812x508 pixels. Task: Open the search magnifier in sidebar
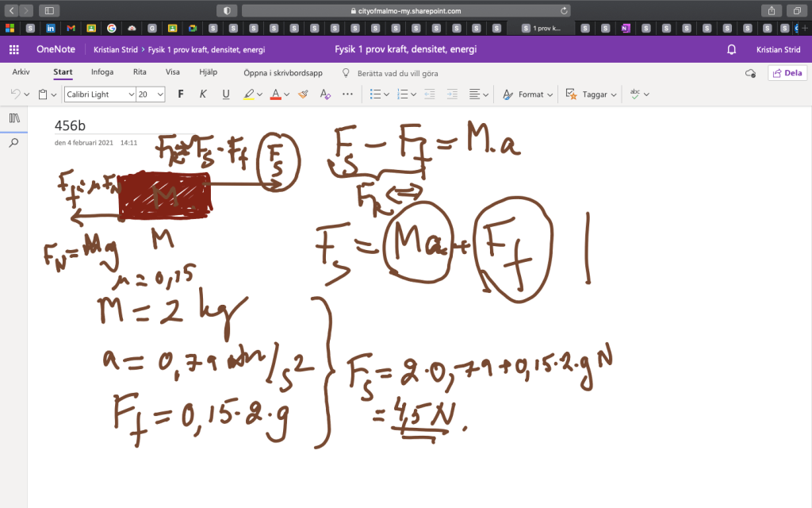(x=13, y=143)
